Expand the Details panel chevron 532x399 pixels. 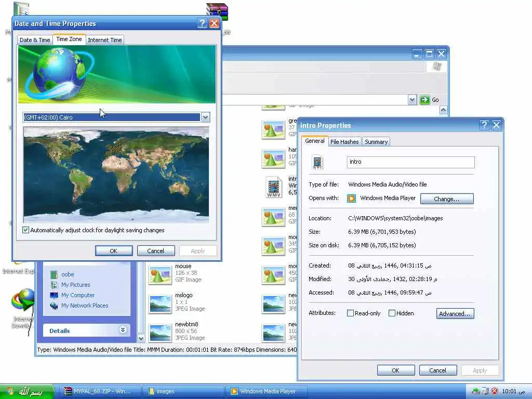[x=123, y=330]
